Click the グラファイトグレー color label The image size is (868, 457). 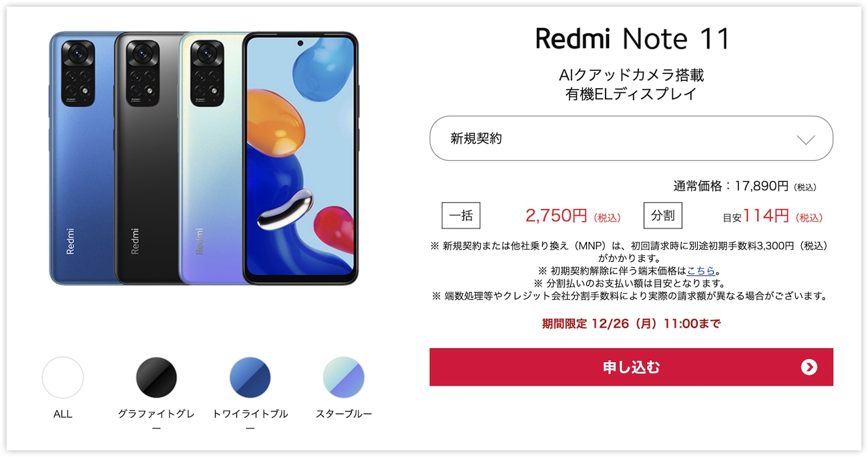(x=156, y=420)
